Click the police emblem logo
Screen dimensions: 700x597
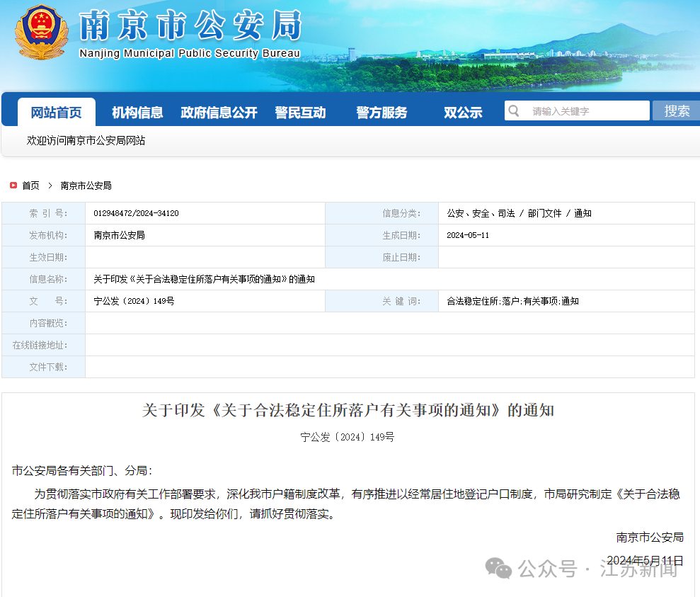pos(40,33)
